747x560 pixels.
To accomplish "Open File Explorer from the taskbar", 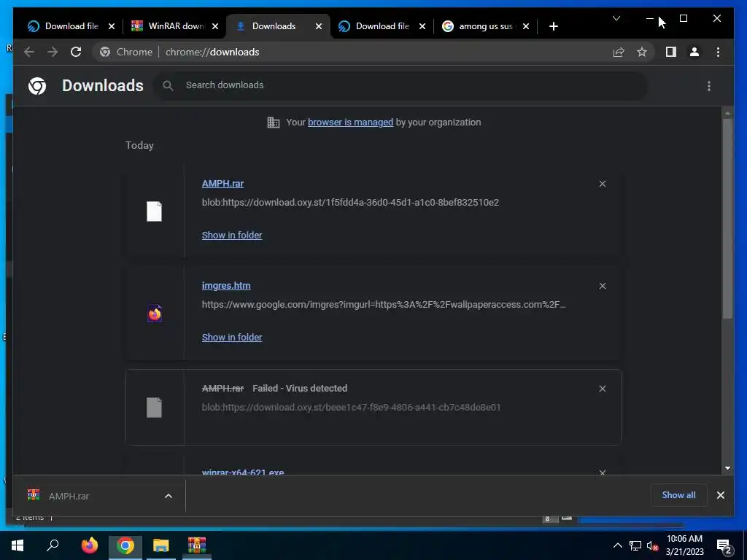I will point(161,545).
